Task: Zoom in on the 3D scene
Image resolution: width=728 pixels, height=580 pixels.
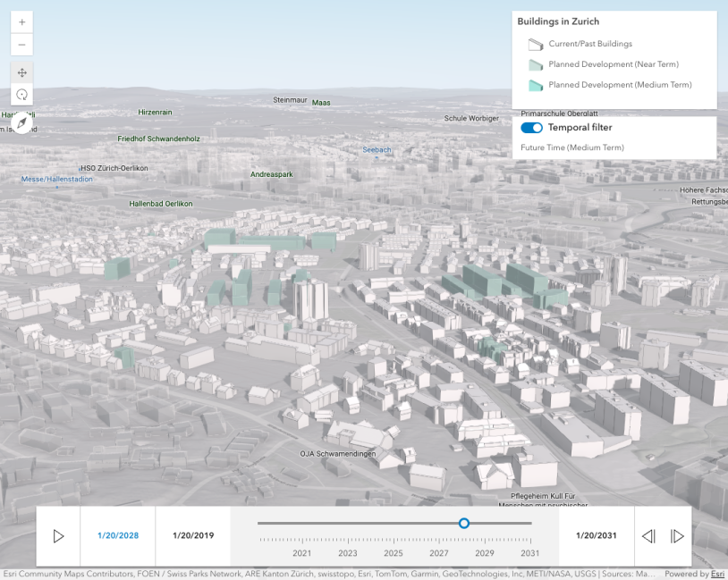Action: click(x=21, y=21)
